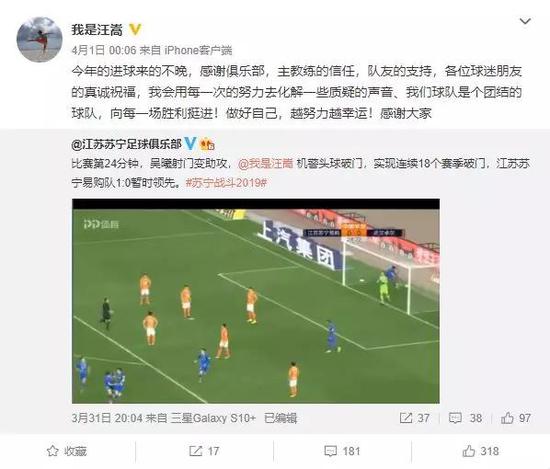Open the post options chevron menu
This screenshot has width=550, height=469.
525,21
